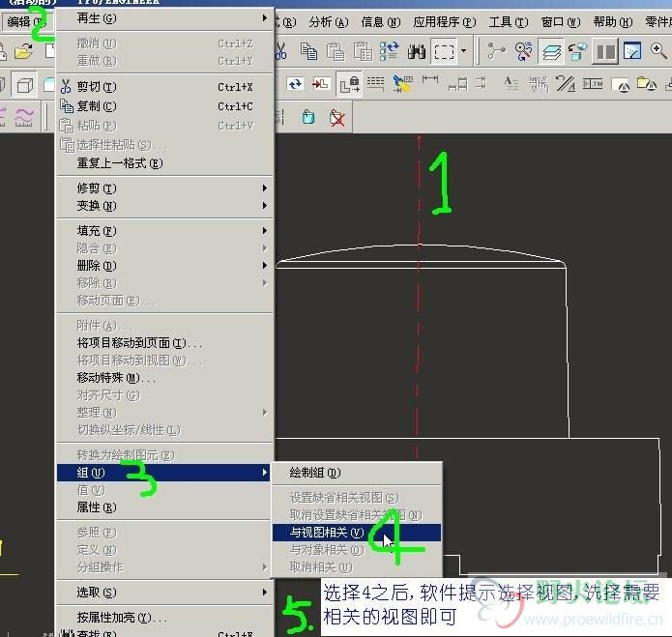Select 移动特殊(M) menu entry
The width and height of the screenshot is (672, 637).
coord(164,377)
